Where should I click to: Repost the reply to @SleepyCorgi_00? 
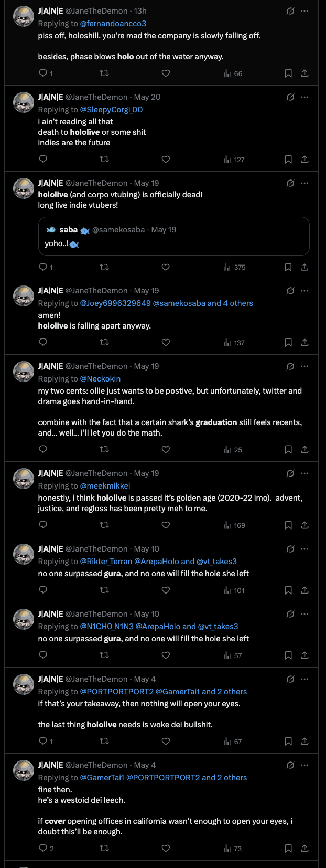pyautogui.click(x=104, y=160)
